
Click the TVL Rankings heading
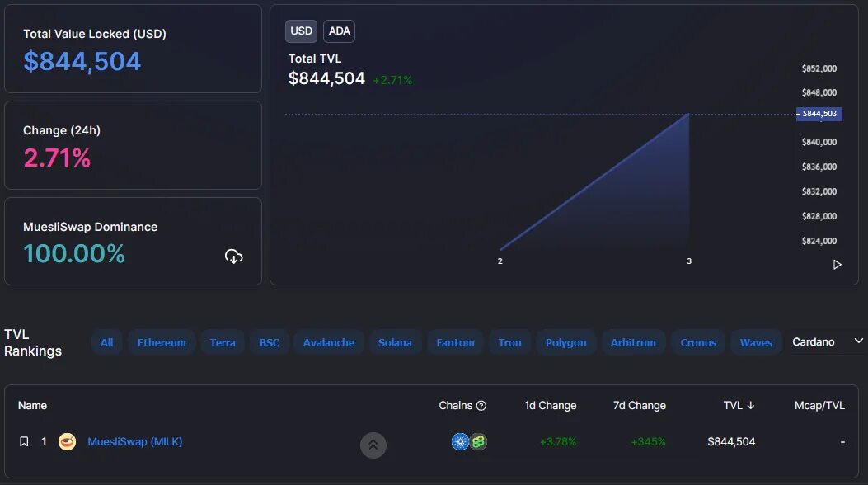click(x=33, y=342)
